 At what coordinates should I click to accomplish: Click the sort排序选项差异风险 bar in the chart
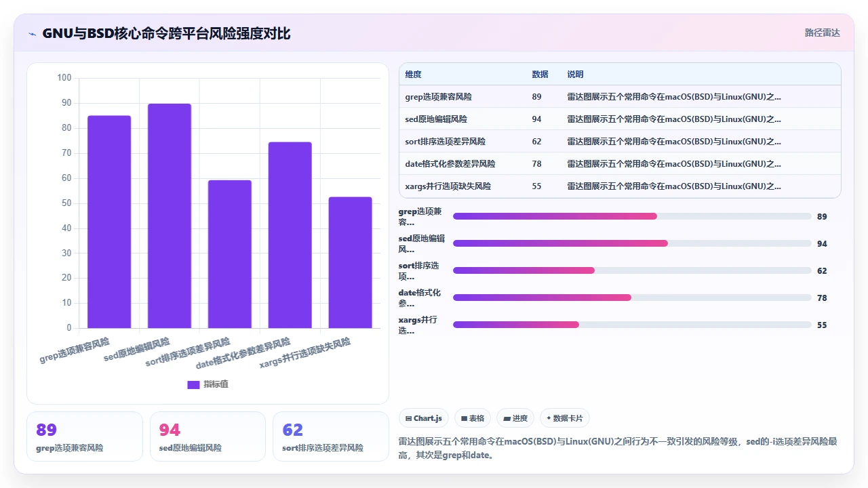(230, 254)
